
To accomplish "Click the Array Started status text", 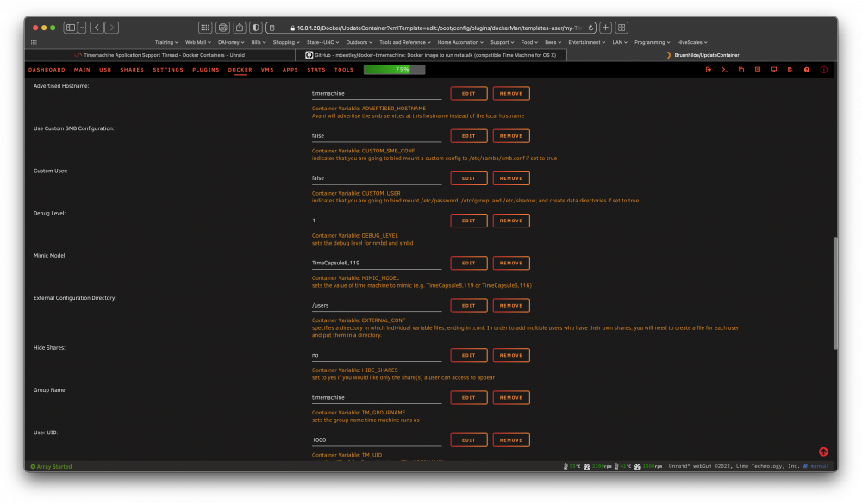I will pyautogui.click(x=51, y=467).
